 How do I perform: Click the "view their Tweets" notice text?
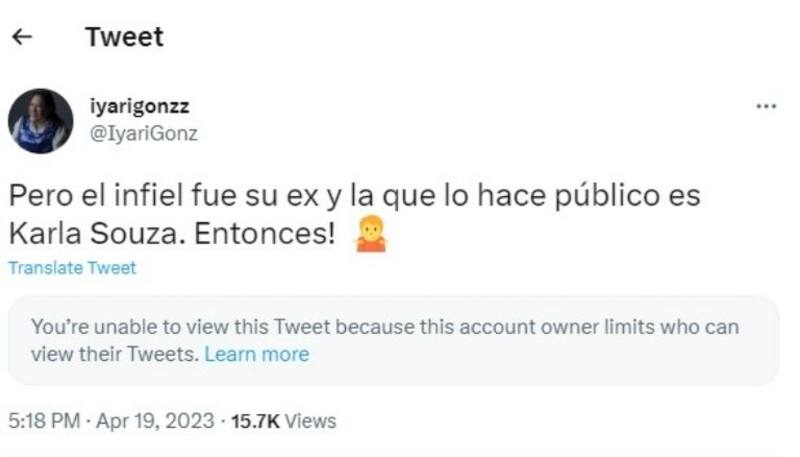115,354
